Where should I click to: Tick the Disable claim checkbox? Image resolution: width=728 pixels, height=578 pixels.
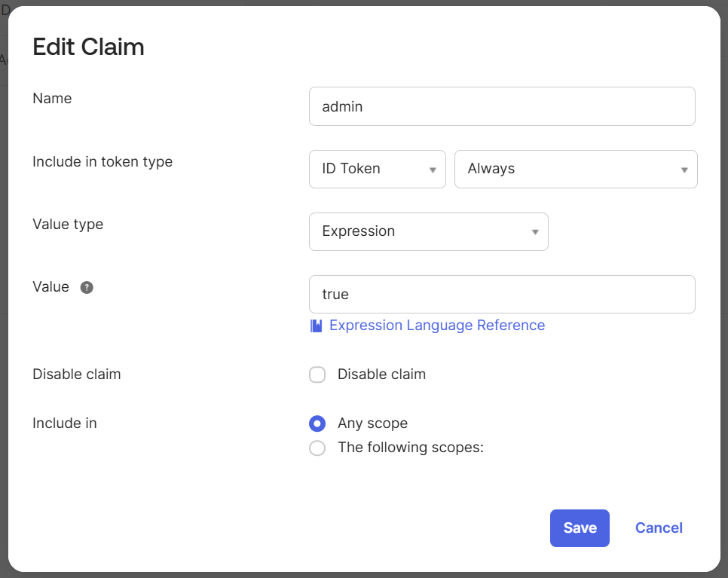click(317, 375)
